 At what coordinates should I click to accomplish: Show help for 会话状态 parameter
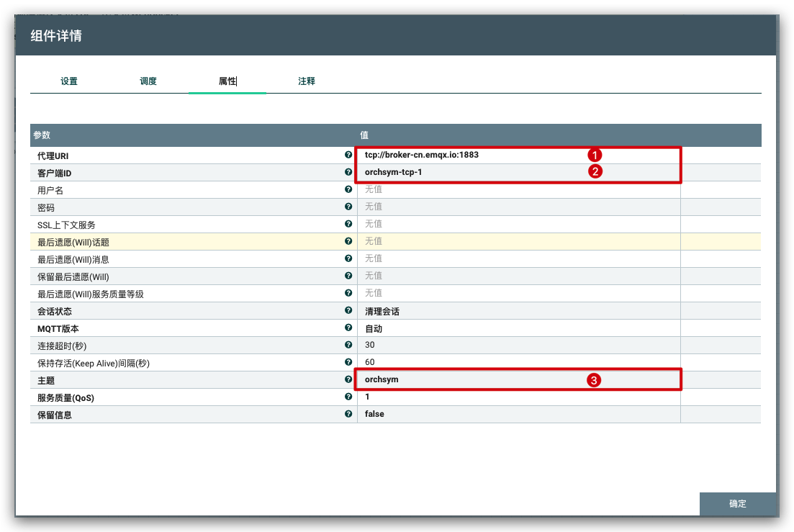tap(348, 311)
